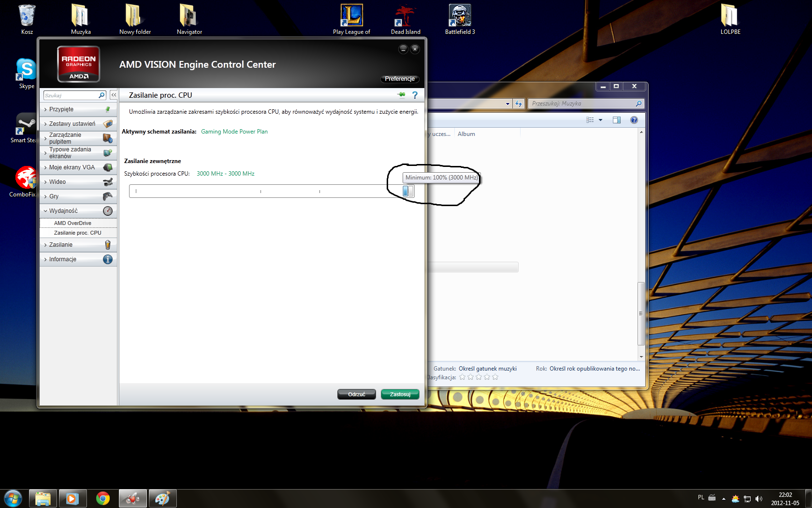Expand the Zarządzanie pulpitem section
The width and height of the screenshot is (812, 508).
click(x=78, y=138)
